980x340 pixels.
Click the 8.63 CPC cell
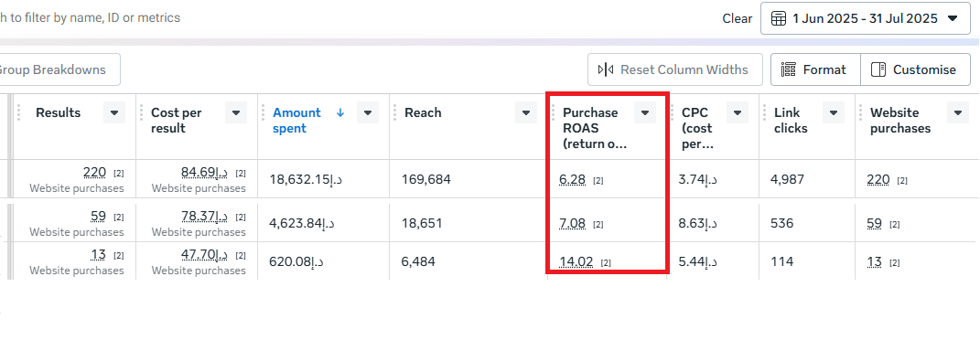tap(698, 223)
